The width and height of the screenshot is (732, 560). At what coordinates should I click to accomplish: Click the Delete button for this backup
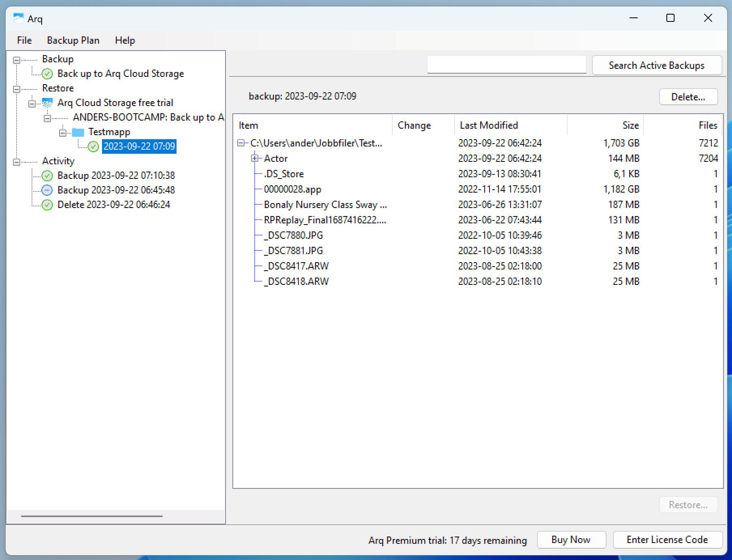point(688,97)
